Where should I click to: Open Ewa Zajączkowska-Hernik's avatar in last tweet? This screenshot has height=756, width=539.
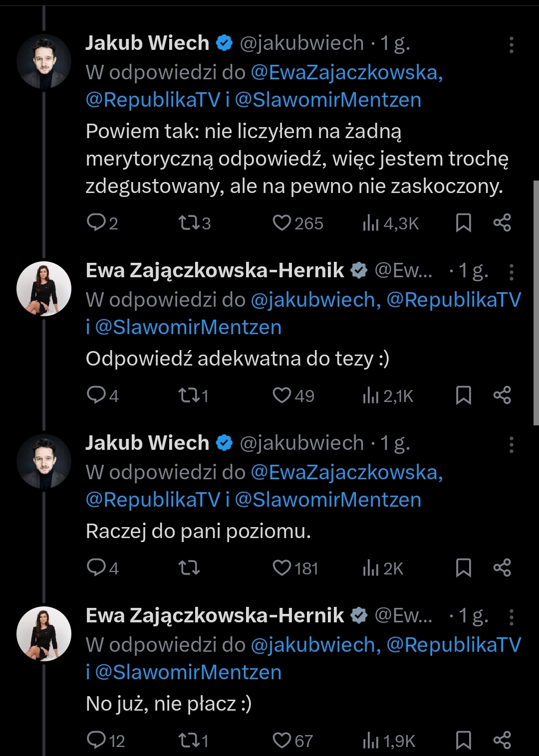click(44, 634)
